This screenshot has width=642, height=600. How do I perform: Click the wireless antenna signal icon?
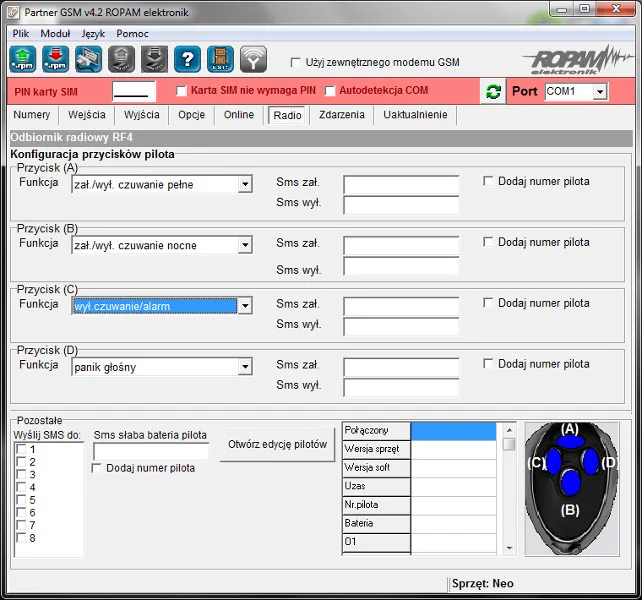click(x=253, y=59)
